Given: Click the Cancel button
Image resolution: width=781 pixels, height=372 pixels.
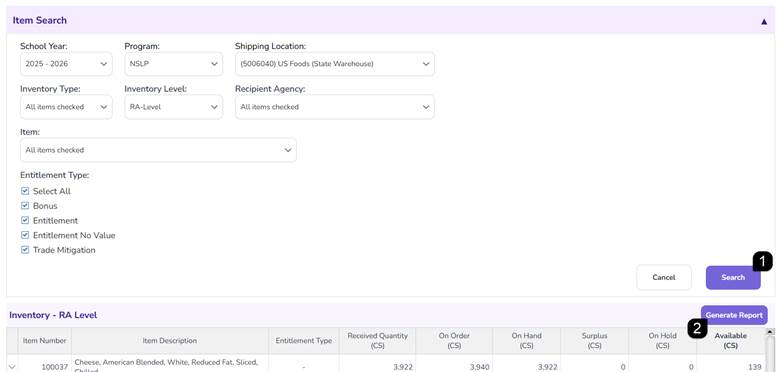Looking at the screenshot, I should 664,277.
